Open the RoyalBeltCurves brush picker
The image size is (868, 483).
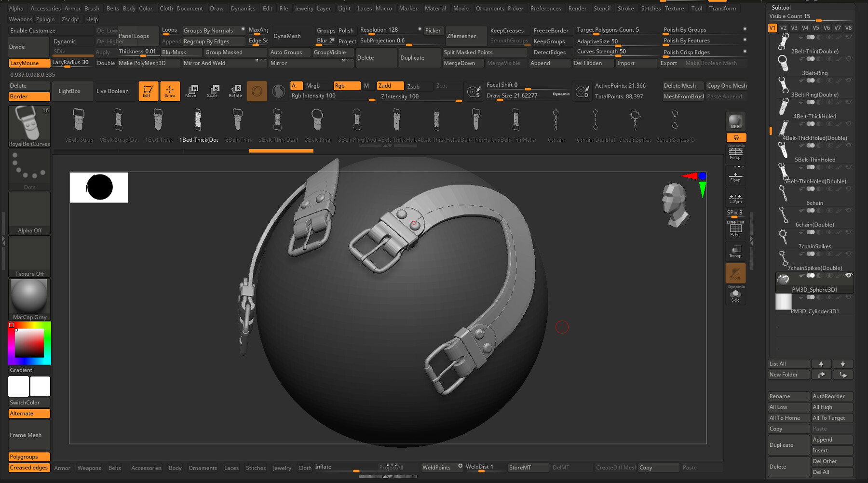(x=29, y=126)
